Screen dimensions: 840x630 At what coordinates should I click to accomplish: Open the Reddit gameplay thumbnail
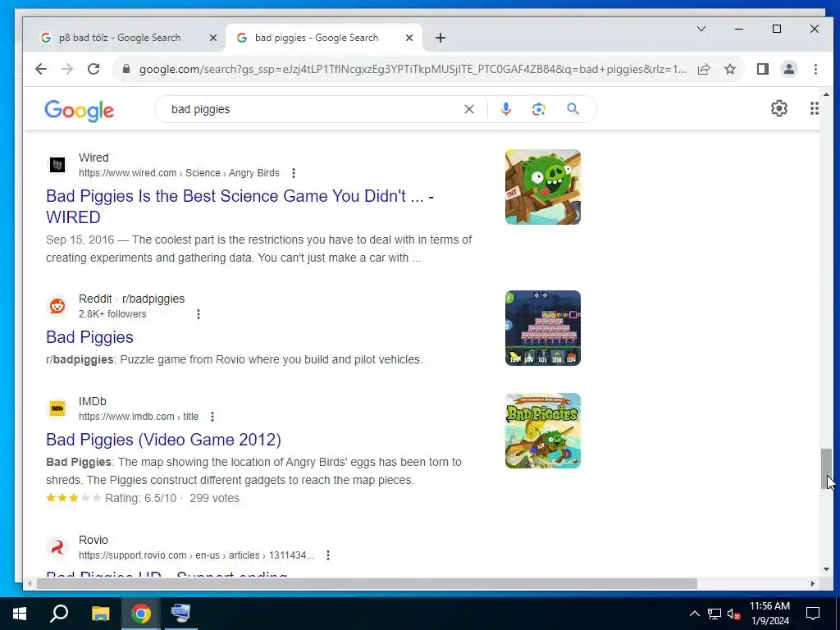coord(543,328)
